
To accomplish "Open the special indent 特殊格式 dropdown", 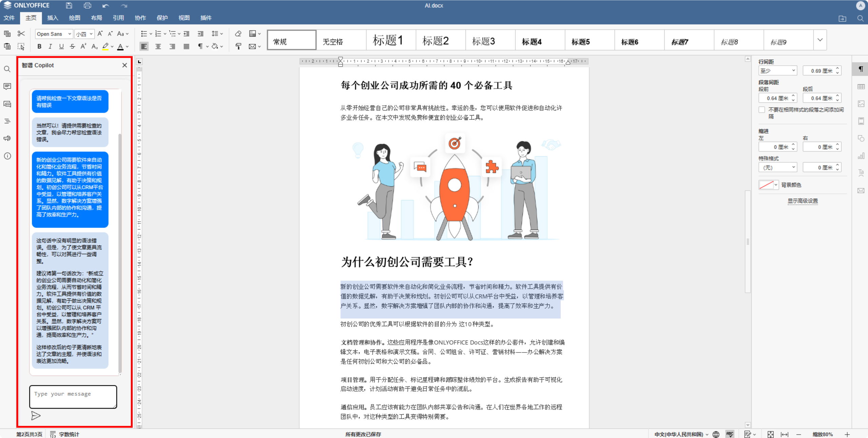I will tap(777, 167).
